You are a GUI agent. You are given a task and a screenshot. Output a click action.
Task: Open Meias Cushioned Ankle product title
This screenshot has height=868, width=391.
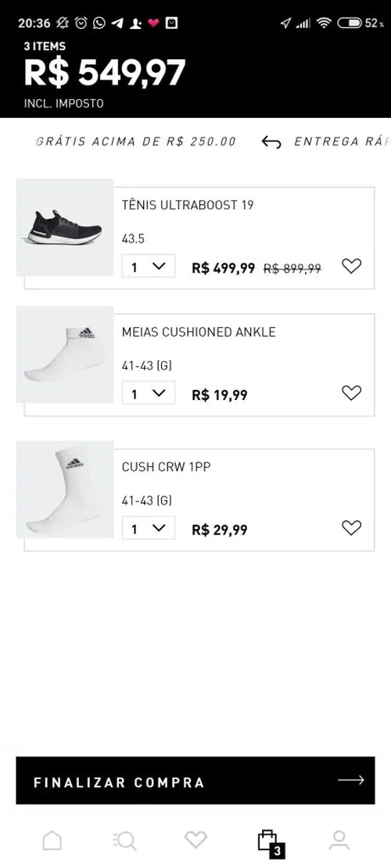point(199,332)
